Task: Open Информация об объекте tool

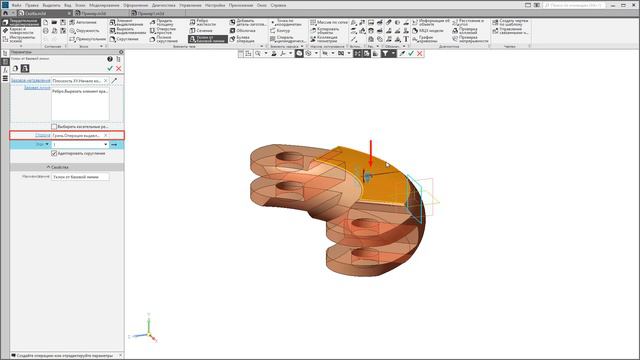Action: (x=431, y=22)
